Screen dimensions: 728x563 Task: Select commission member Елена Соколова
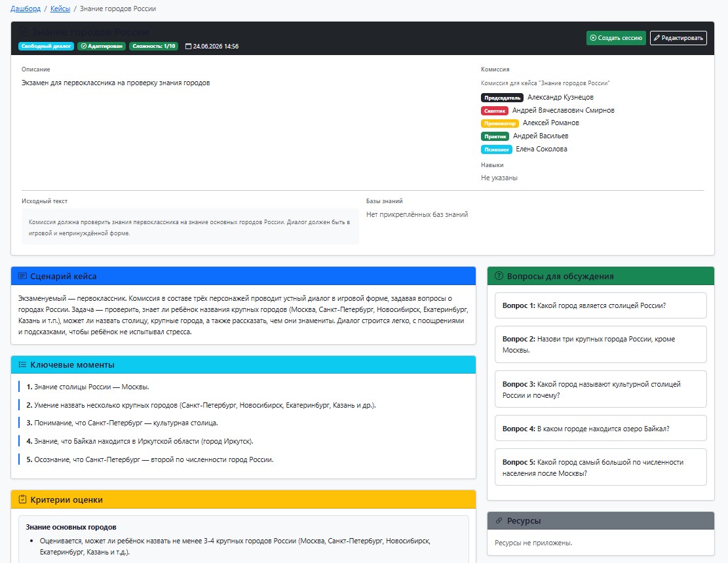[x=541, y=149]
